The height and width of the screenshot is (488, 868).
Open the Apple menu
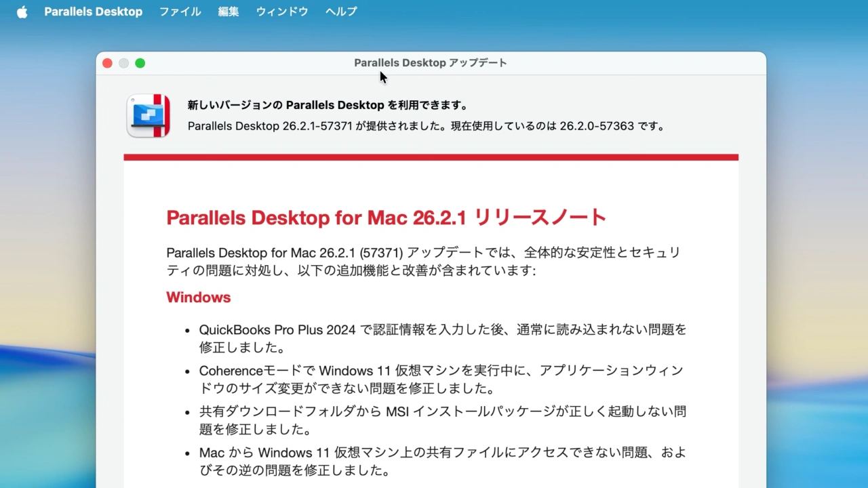point(20,11)
